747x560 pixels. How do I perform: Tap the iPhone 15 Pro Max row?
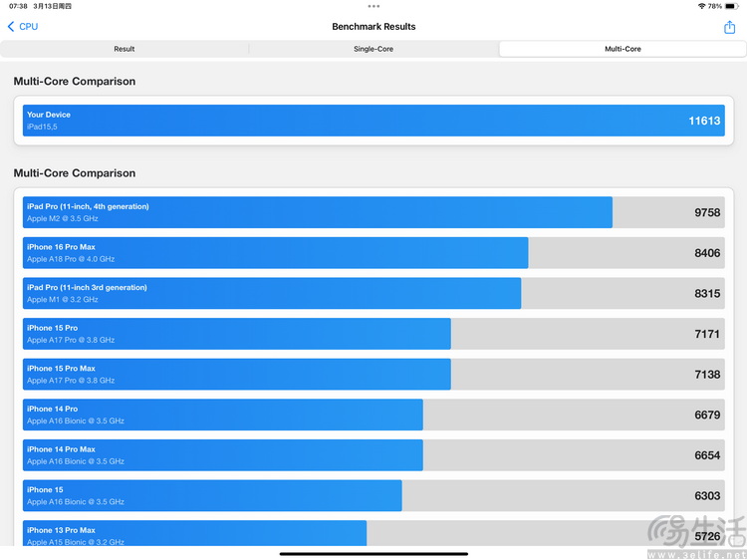tap(373, 374)
